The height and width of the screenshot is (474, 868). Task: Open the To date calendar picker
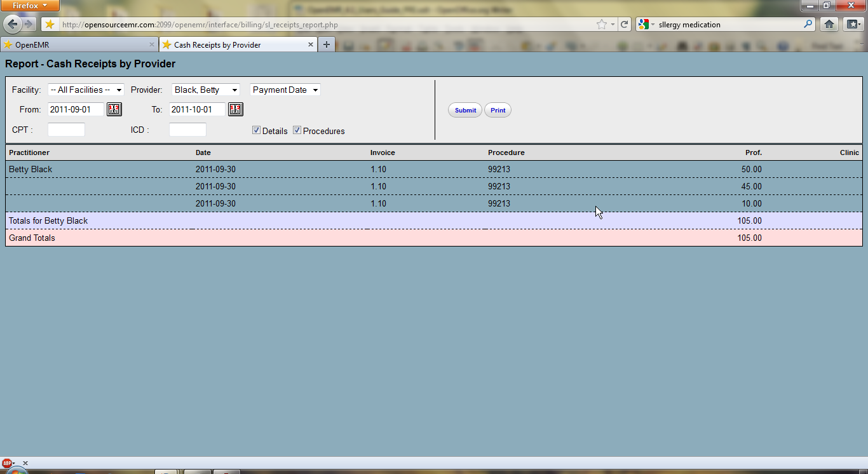point(235,109)
